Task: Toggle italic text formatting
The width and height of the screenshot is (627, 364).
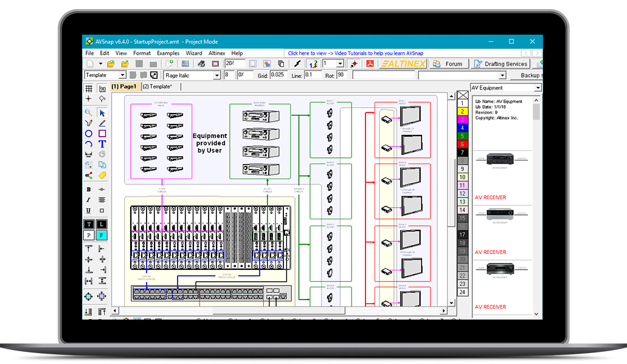Action: click(88, 200)
